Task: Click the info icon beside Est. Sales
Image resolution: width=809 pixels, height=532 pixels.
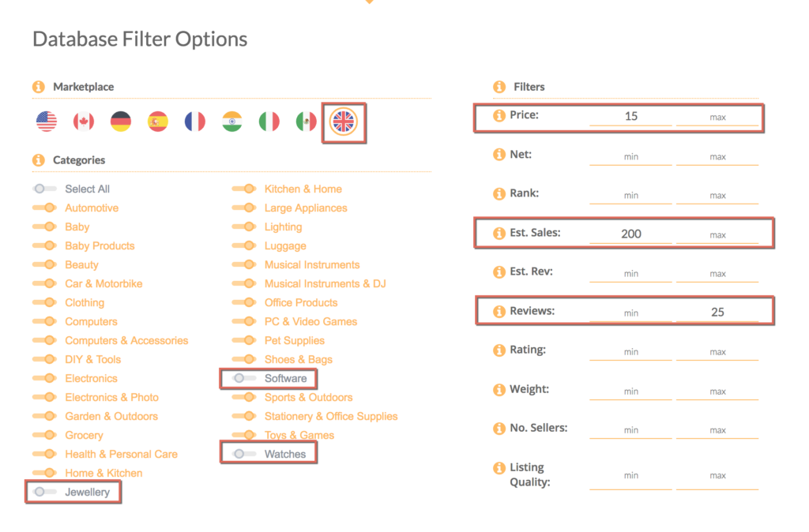Action: point(499,234)
